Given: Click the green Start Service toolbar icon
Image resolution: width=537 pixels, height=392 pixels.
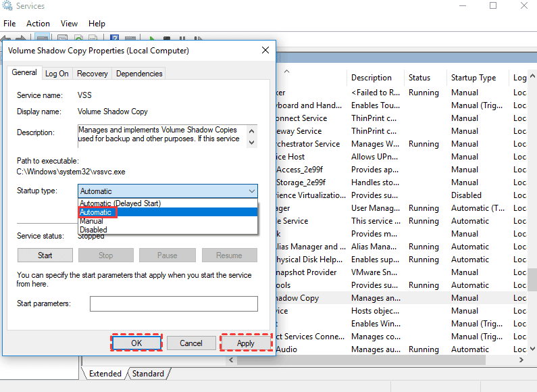Looking at the screenshot, I should coord(153,40).
